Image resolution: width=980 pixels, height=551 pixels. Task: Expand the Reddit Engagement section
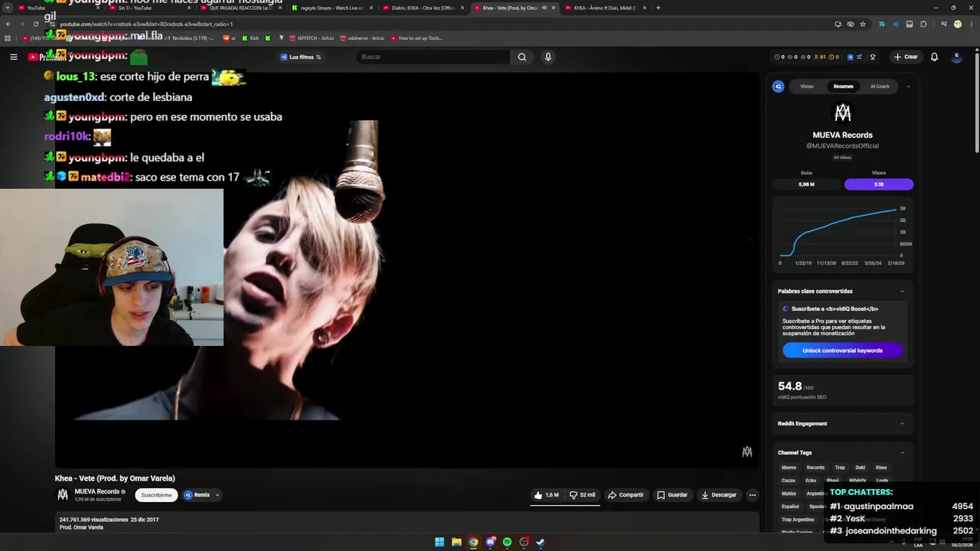tap(902, 423)
